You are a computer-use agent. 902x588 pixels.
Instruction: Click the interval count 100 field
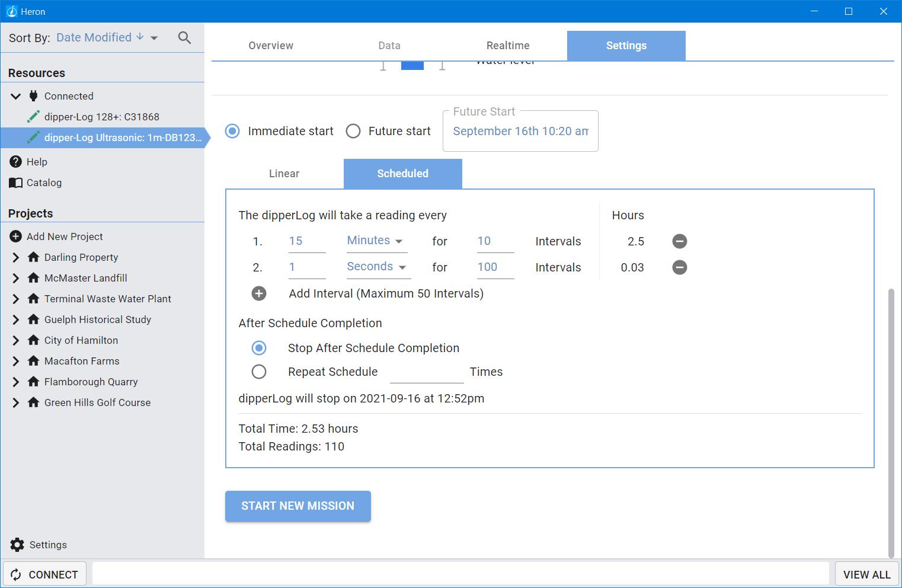click(495, 267)
